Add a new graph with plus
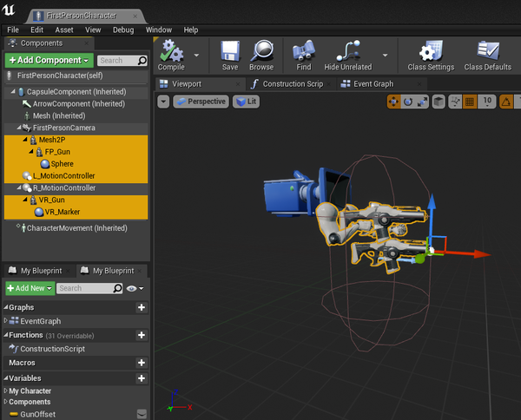Screen dimensions: 521x420 pos(142,307)
